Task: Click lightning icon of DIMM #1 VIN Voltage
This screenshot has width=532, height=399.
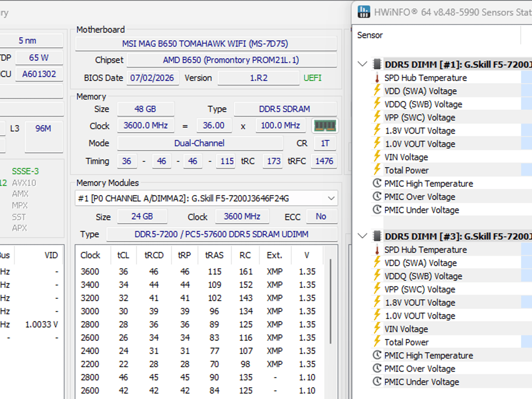Action: pyautogui.click(x=377, y=157)
